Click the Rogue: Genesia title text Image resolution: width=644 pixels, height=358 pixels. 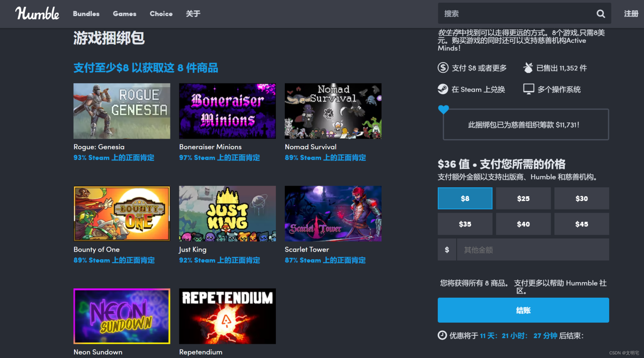click(99, 147)
